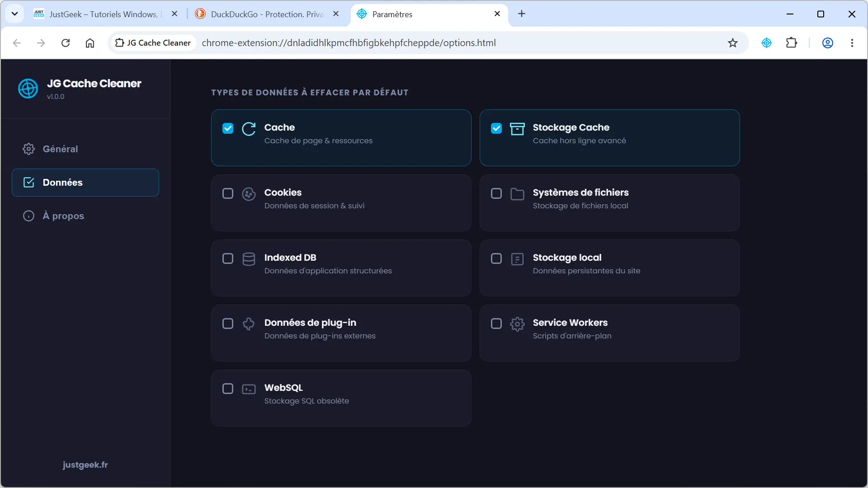Open the JG Cache Cleaner toolbar extension icon
The width and height of the screenshot is (868, 488).
pyautogui.click(x=767, y=43)
